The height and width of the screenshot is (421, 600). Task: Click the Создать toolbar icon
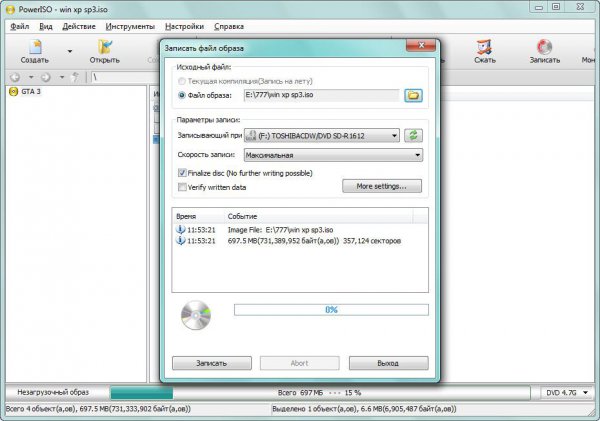click(35, 51)
